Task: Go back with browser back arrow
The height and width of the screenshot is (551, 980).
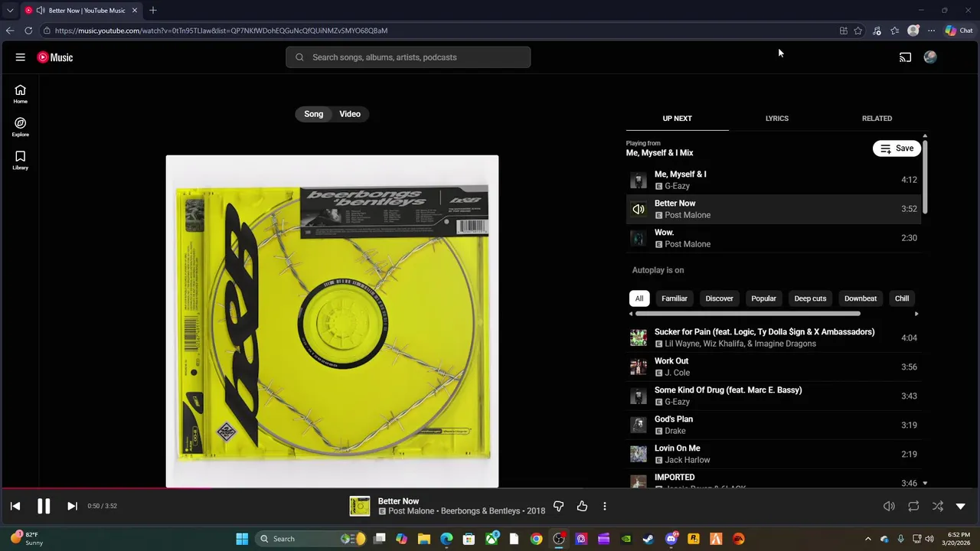Action: click(x=10, y=31)
